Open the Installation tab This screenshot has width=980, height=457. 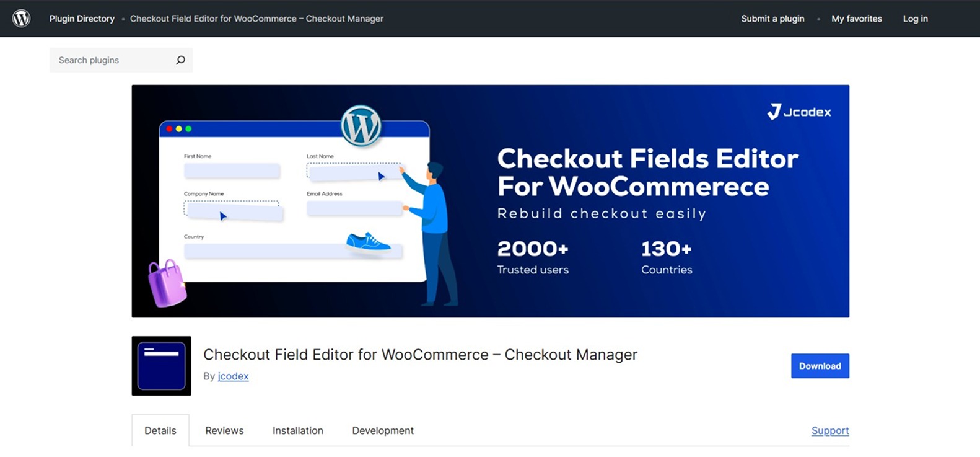(298, 430)
